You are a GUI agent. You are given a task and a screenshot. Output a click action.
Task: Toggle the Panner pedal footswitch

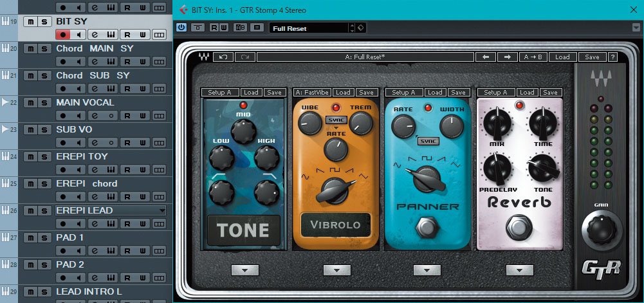[427, 228]
